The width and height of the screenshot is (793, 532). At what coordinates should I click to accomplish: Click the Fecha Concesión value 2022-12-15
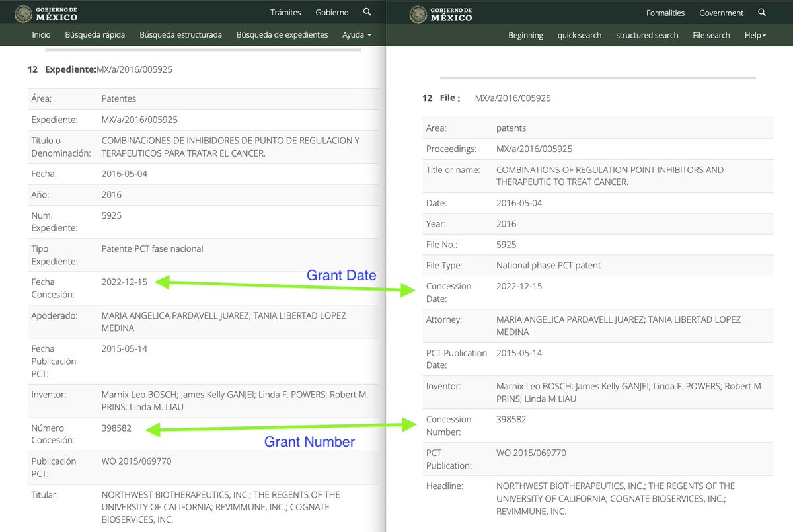point(125,282)
